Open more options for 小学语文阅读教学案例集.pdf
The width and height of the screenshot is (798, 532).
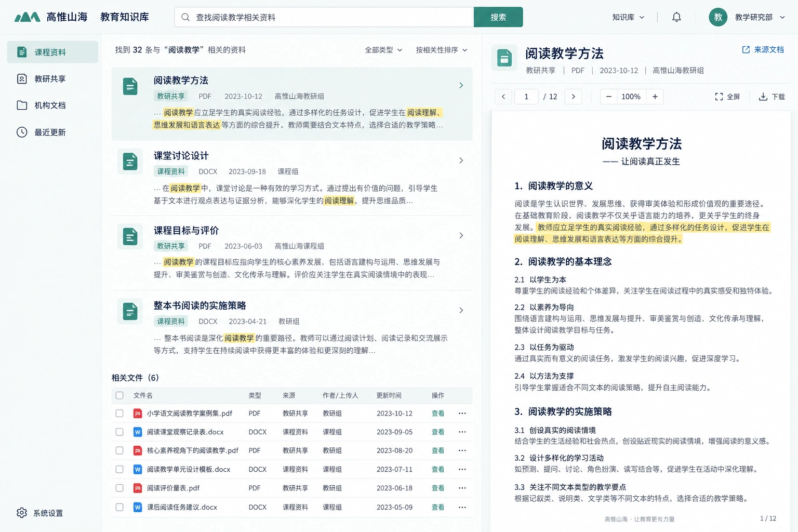coord(462,414)
